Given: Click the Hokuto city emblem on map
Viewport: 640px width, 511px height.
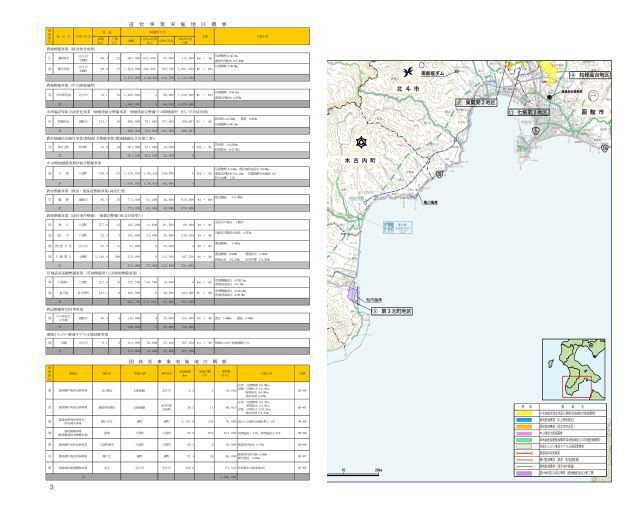Looking at the screenshot, I should [407, 72].
